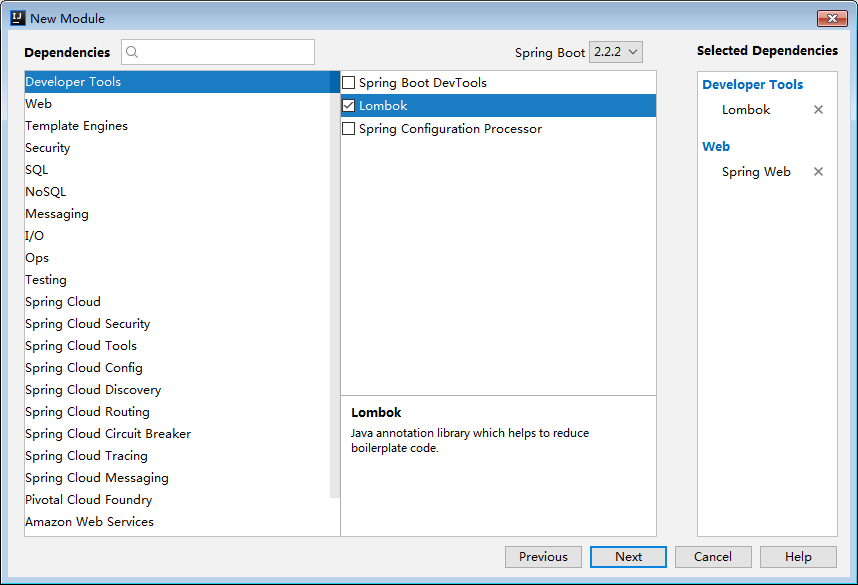Select the Testing category
The height and width of the screenshot is (585, 858).
pyautogui.click(x=177, y=280)
